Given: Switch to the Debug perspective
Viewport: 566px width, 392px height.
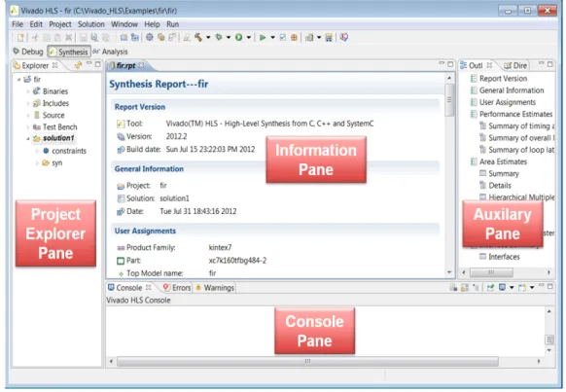Looking at the screenshot, I should (28, 52).
